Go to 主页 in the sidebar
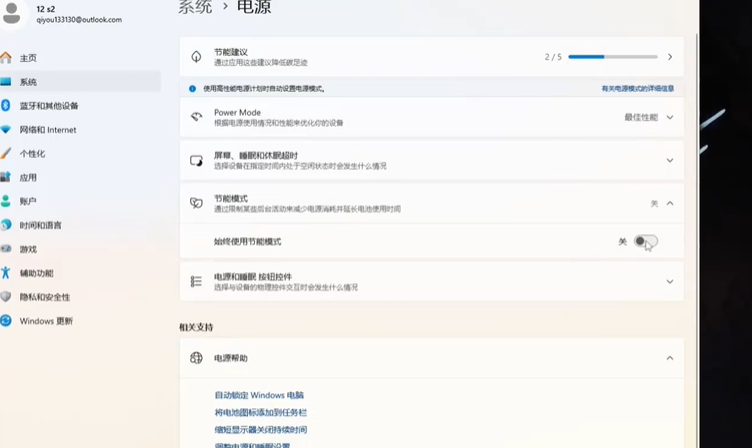752x448 pixels. coord(28,58)
